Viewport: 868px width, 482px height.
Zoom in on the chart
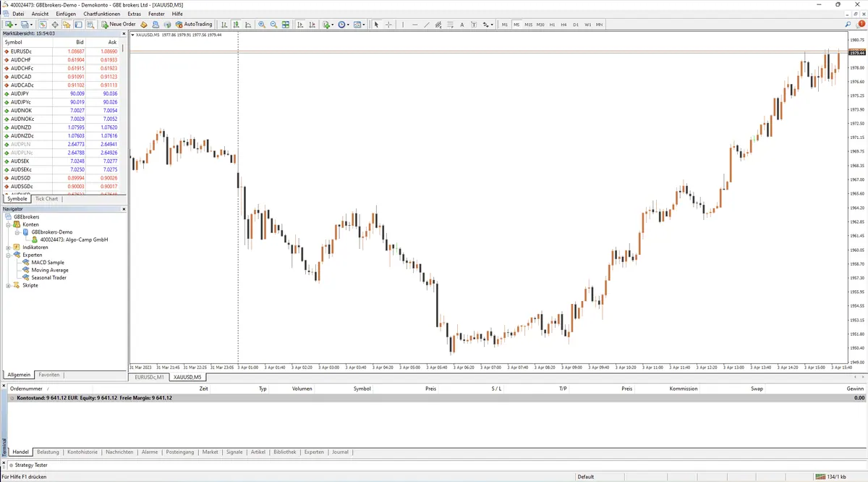click(261, 24)
